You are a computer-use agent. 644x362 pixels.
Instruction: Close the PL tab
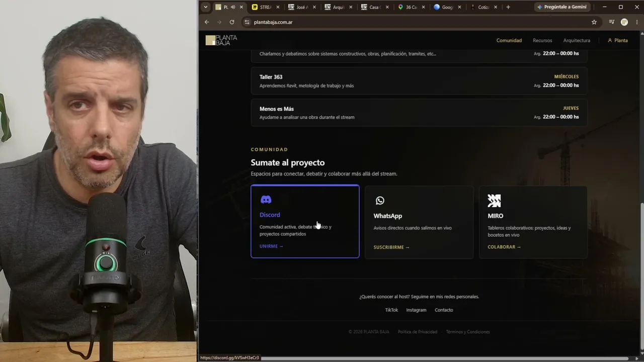(242, 7)
